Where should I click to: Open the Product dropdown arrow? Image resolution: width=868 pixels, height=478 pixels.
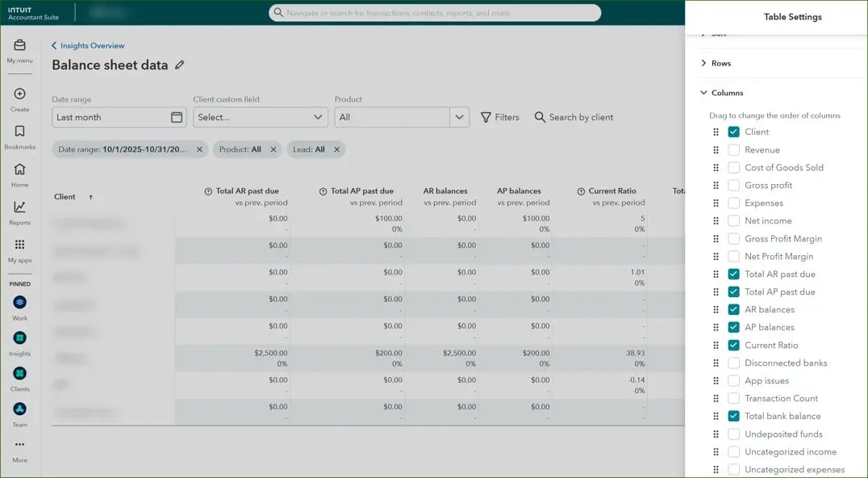point(460,117)
